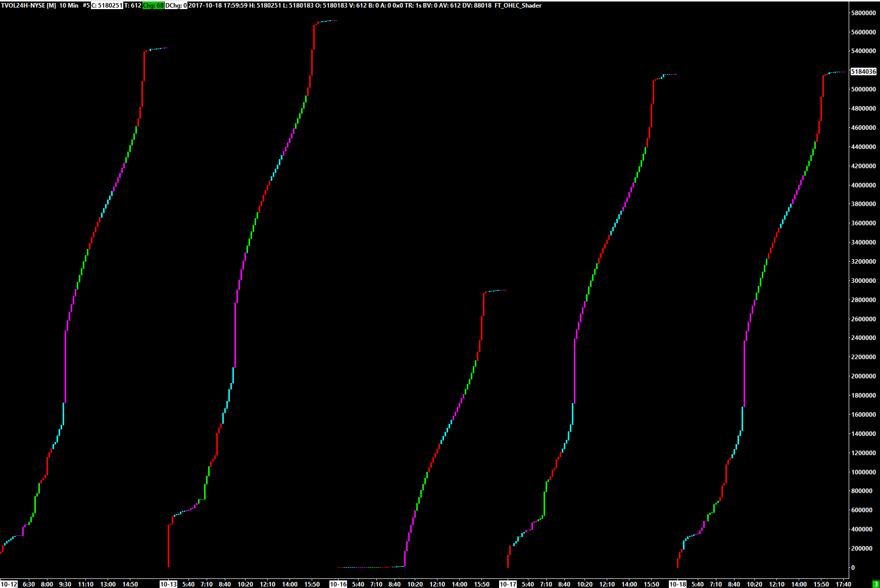Image resolution: width=880 pixels, height=588 pixels.
Task: Click the 14:50 time axis label
Action: click(x=130, y=584)
